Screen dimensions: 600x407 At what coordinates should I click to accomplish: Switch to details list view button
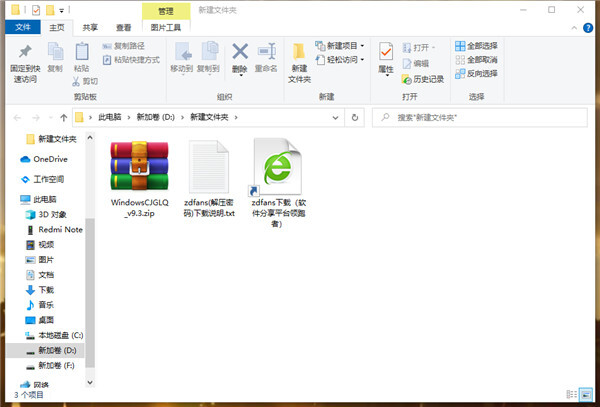click(x=572, y=394)
